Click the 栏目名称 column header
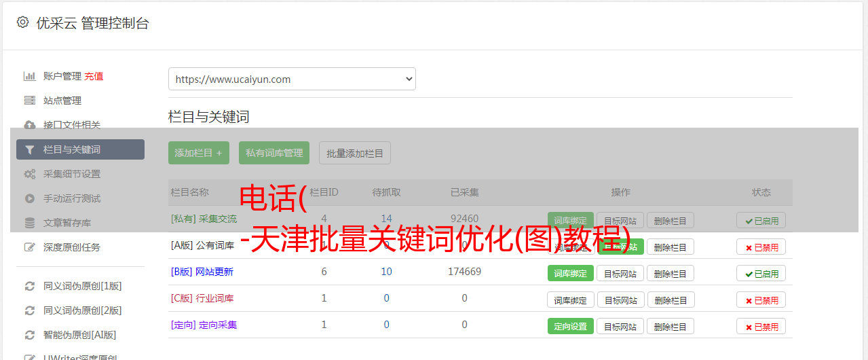 (189, 192)
